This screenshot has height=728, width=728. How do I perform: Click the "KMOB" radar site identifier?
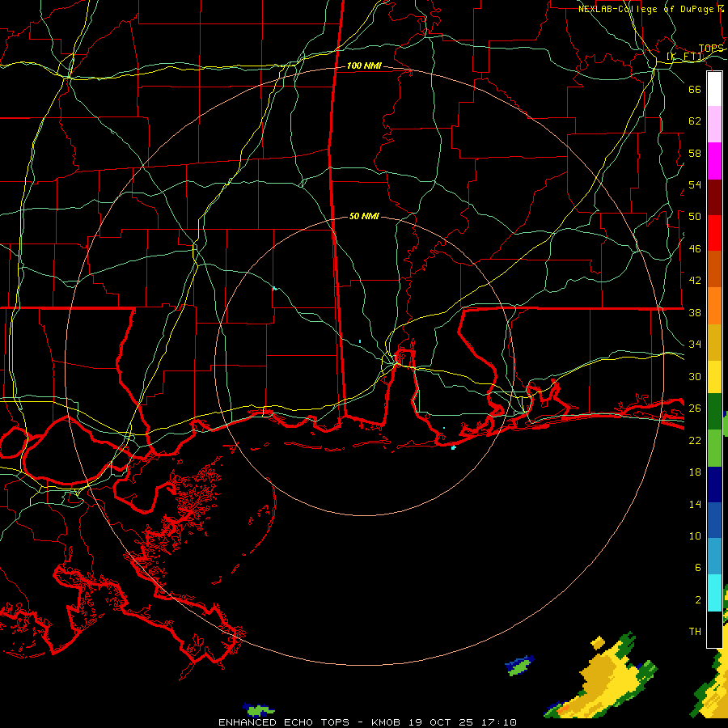pos(385,722)
